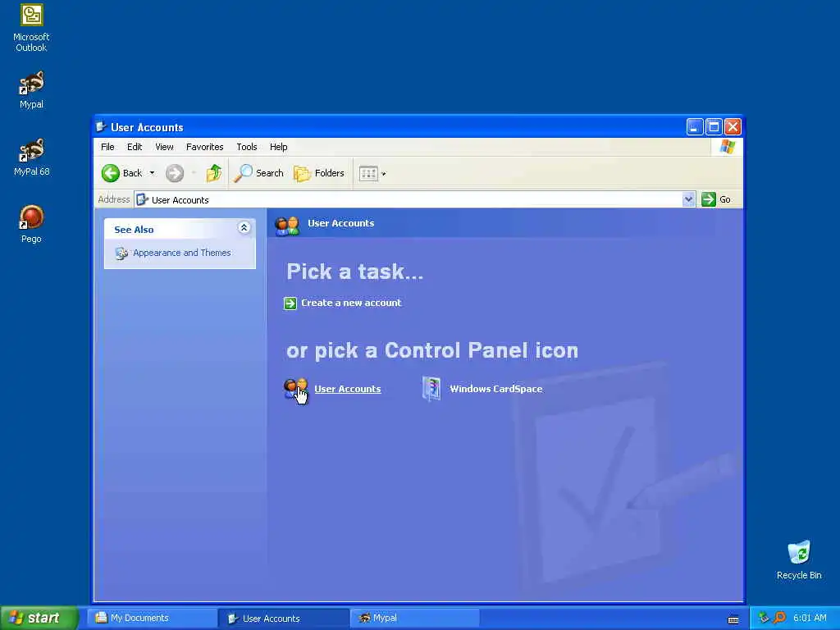Viewport: 840px width, 630px height.
Task: Click the User Accounts header icon
Action: coord(287,226)
